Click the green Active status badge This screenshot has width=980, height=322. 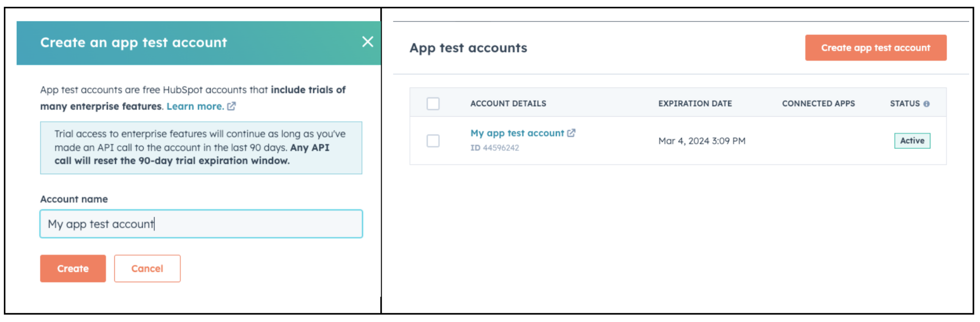pos(912,141)
